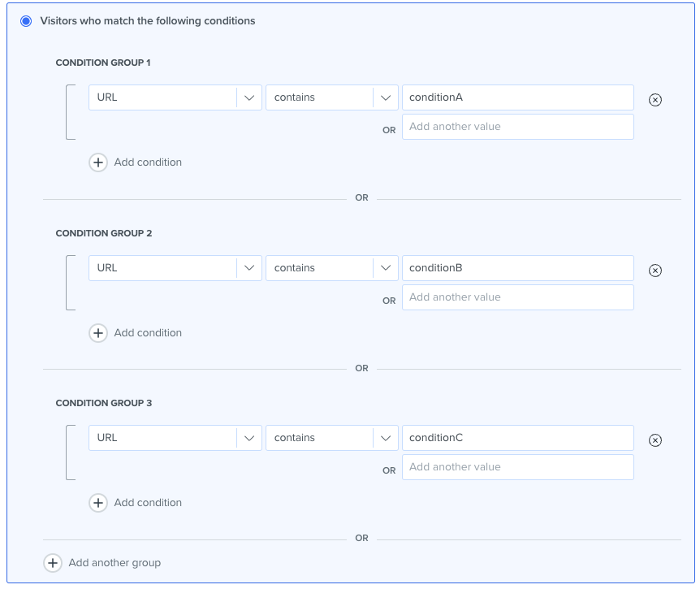Click the plus icon in Condition Group 2
The image size is (700, 589).
98,332
